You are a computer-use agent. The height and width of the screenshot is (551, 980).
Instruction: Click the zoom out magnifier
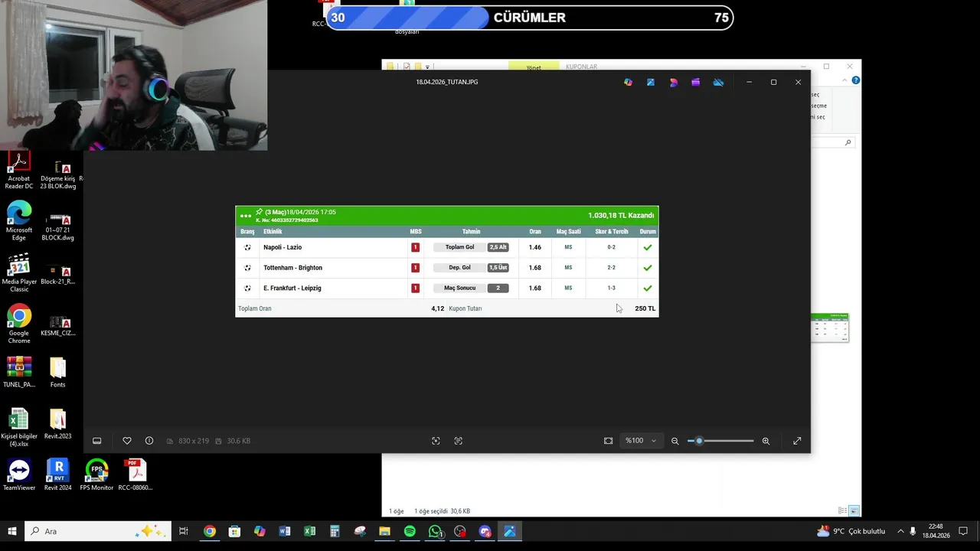tap(675, 441)
